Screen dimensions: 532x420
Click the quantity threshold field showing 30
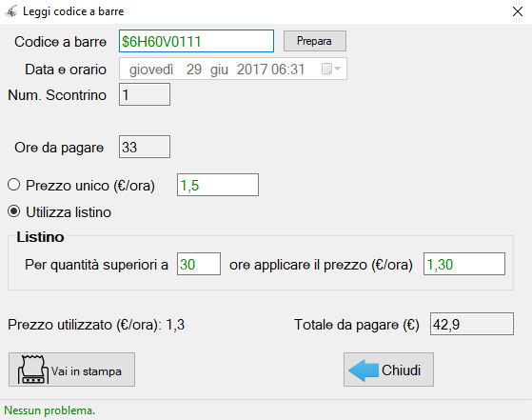[199, 264]
